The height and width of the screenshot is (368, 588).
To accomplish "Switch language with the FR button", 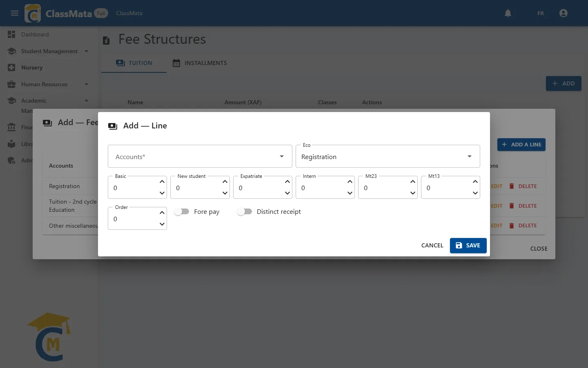I will pyautogui.click(x=541, y=13).
